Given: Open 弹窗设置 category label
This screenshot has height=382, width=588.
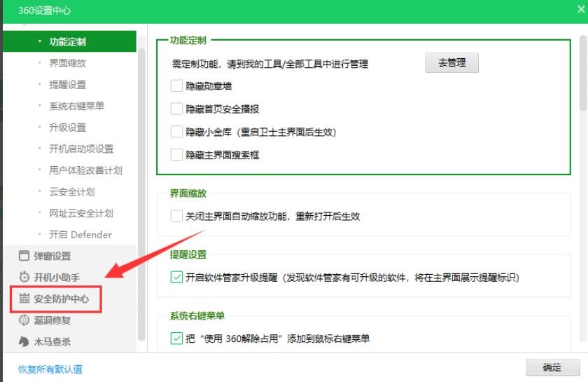Looking at the screenshot, I should [52, 256].
